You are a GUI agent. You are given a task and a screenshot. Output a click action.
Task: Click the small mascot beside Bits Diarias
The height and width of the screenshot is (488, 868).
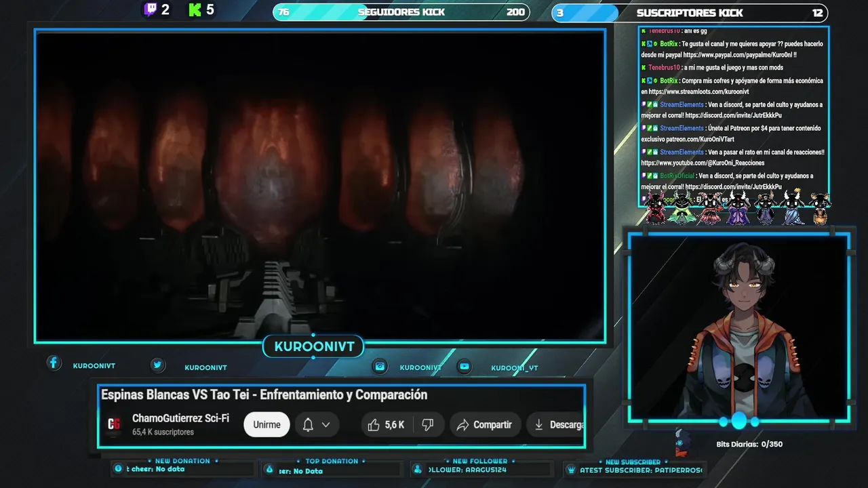683,443
